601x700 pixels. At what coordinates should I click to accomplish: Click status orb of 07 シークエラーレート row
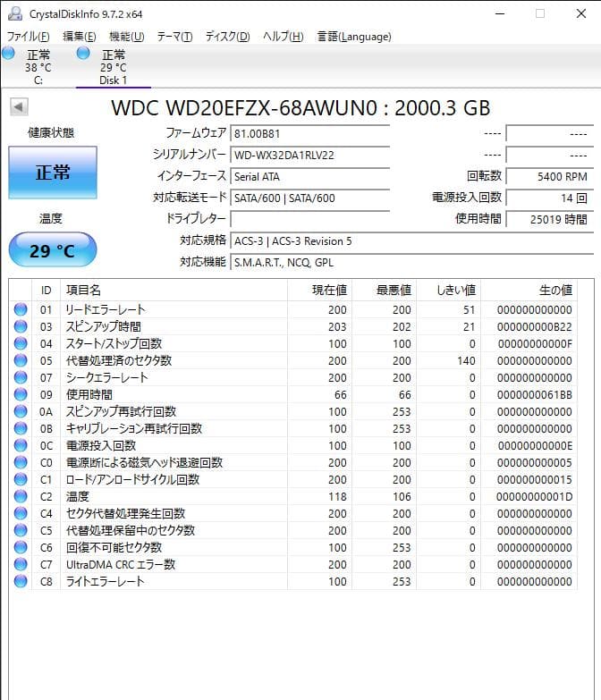click(21, 377)
